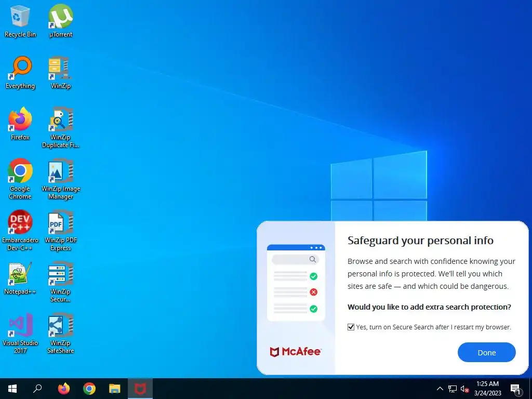Select the WinZip PDF Express shortcut

61,230
